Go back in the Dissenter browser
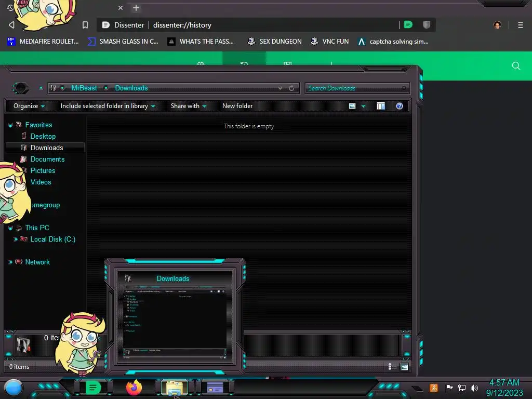The image size is (532, 399). 11,25
